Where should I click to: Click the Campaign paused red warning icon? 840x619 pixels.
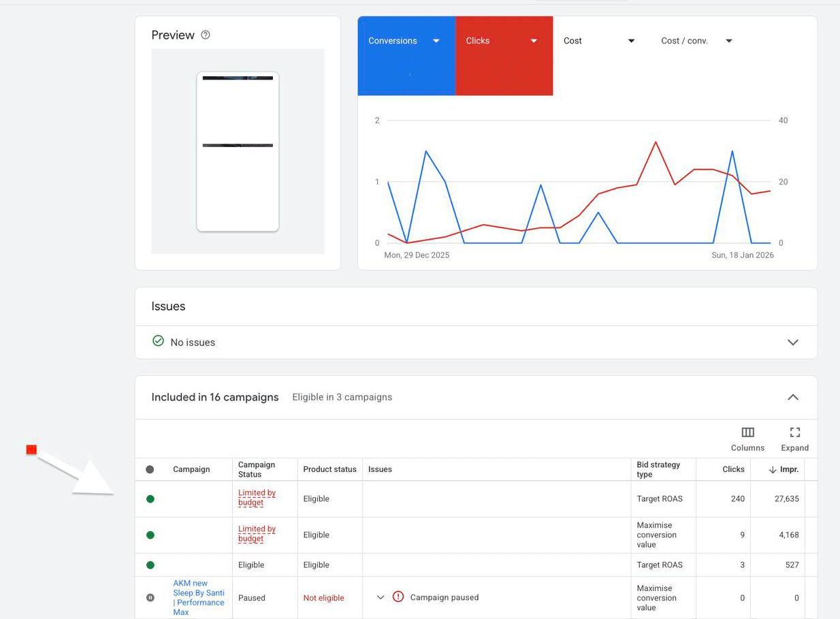[x=398, y=597]
